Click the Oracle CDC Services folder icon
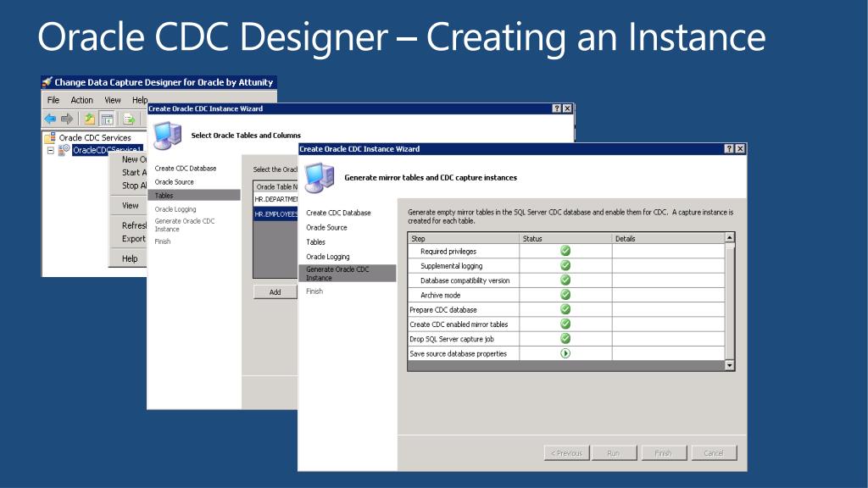Screen dimensions: 868x488 coord(50,137)
